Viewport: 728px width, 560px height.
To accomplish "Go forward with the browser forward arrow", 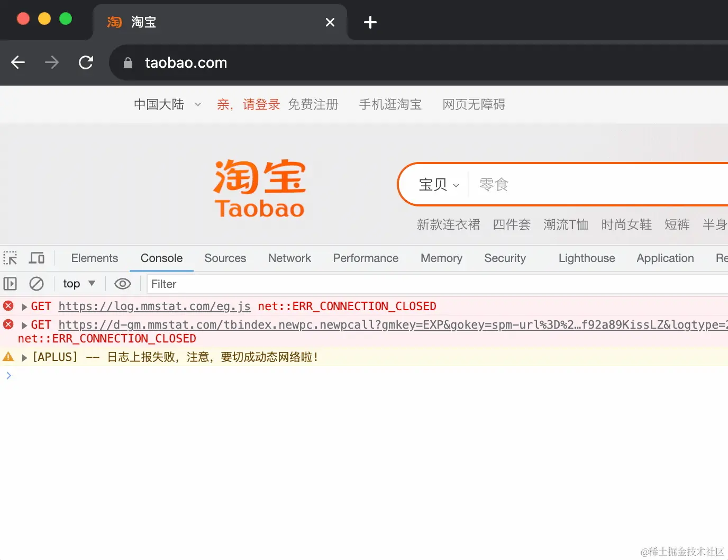I will click(x=52, y=62).
